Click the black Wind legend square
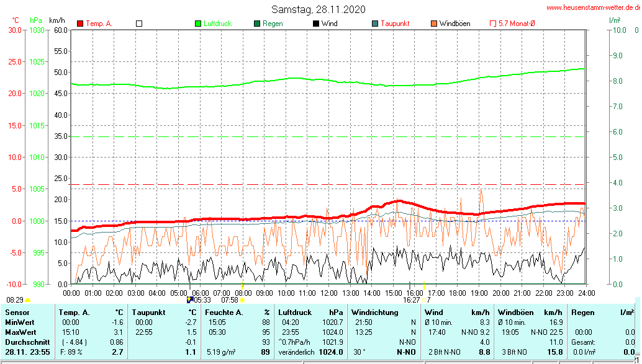This screenshot has width=642, height=364. [x=316, y=24]
